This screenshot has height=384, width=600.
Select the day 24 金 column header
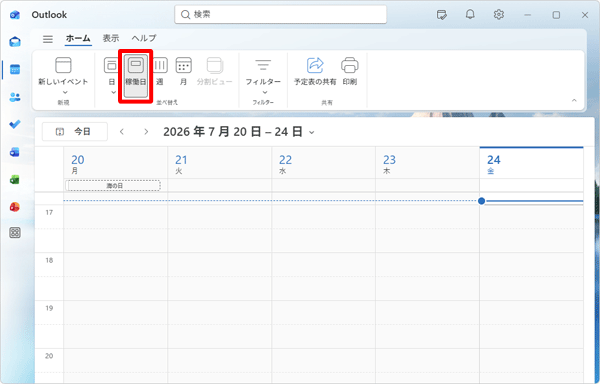click(x=532, y=164)
